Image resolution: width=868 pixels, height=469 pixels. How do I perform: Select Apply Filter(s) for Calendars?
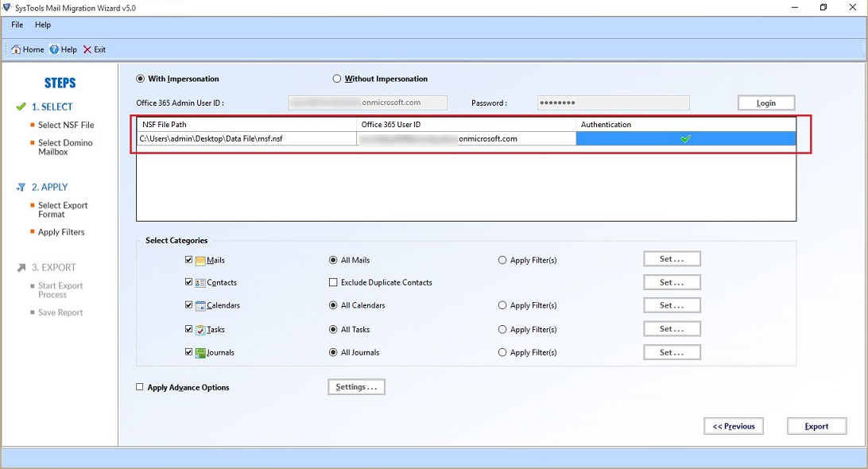[502, 305]
